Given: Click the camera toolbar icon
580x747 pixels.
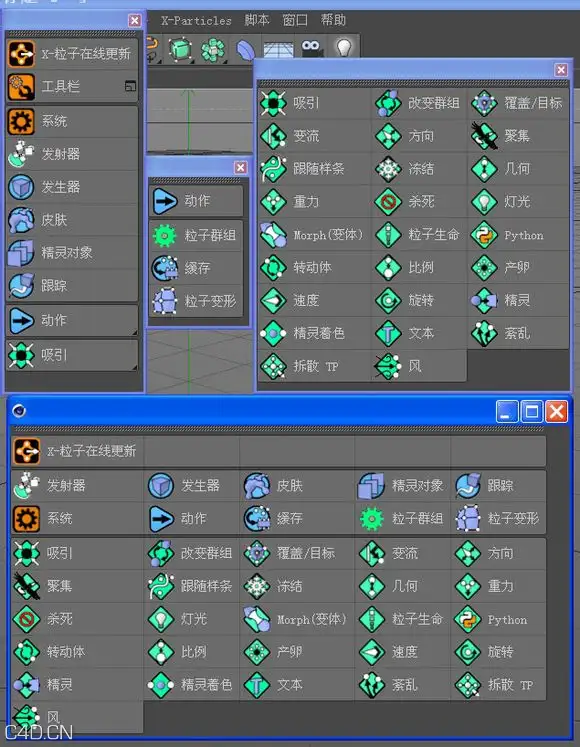Looking at the screenshot, I should click(x=311, y=48).
